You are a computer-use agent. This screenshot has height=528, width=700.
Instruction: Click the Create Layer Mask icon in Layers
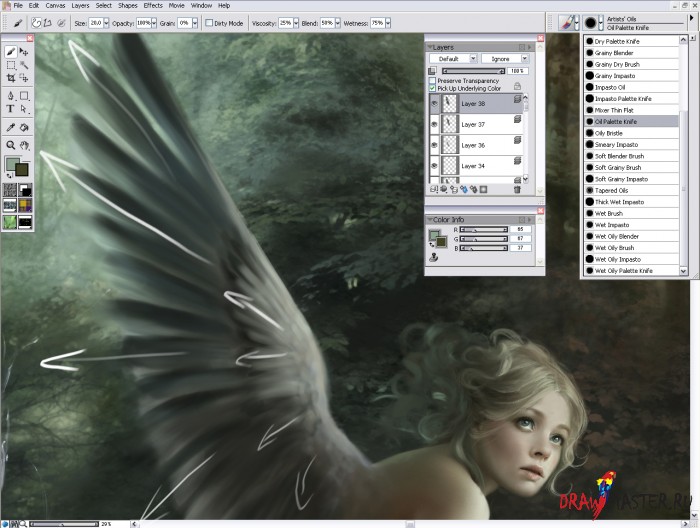coord(483,190)
